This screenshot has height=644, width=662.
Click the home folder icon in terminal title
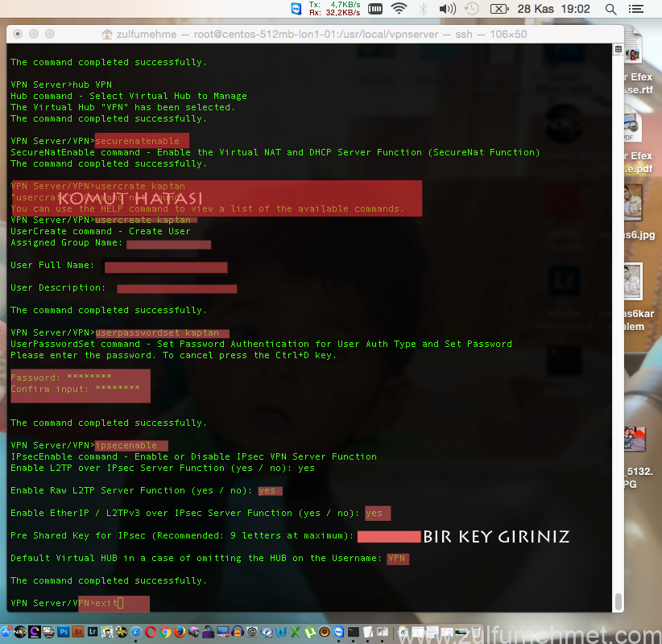click(x=107, y=34)
